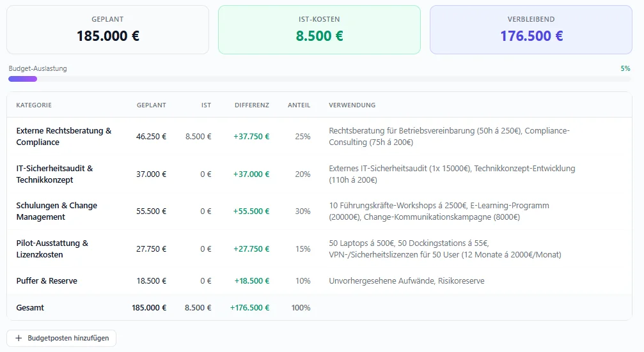Select the Geplant summary card

(x=107, y=29)
